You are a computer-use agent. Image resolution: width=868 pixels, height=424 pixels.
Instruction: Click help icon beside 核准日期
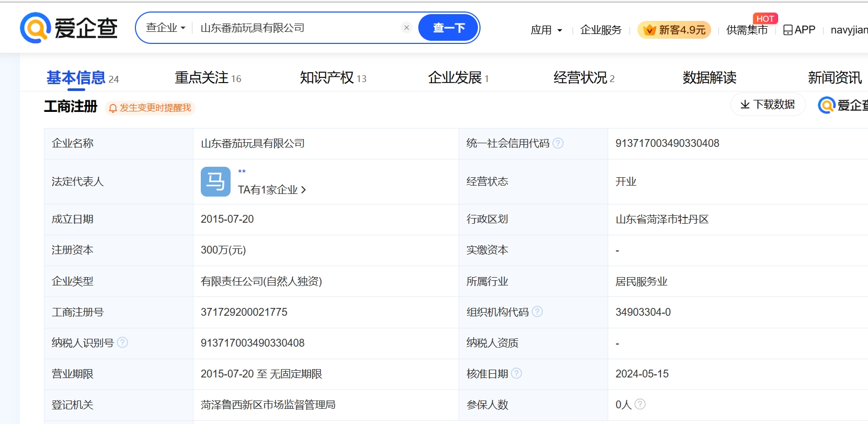(x=516, y=373)
